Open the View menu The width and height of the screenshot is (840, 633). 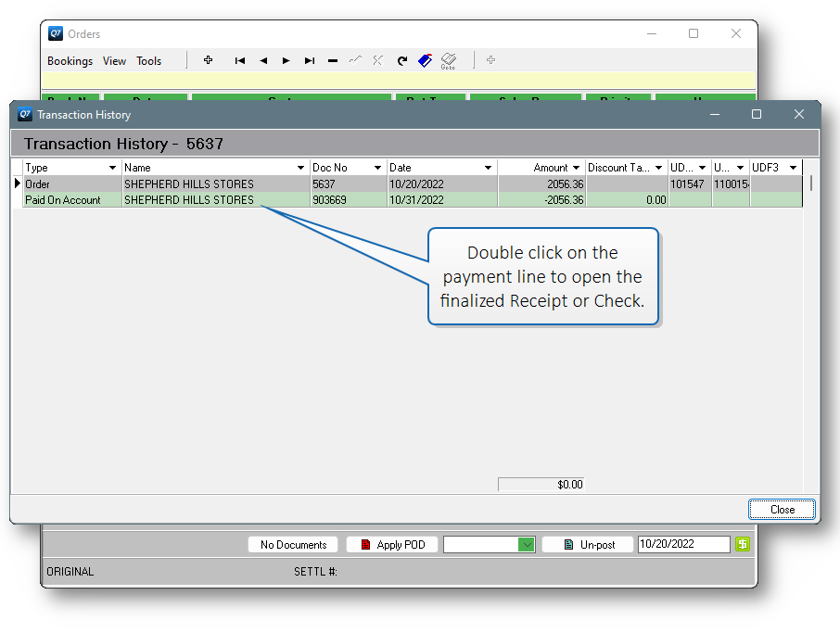[114, 60]
